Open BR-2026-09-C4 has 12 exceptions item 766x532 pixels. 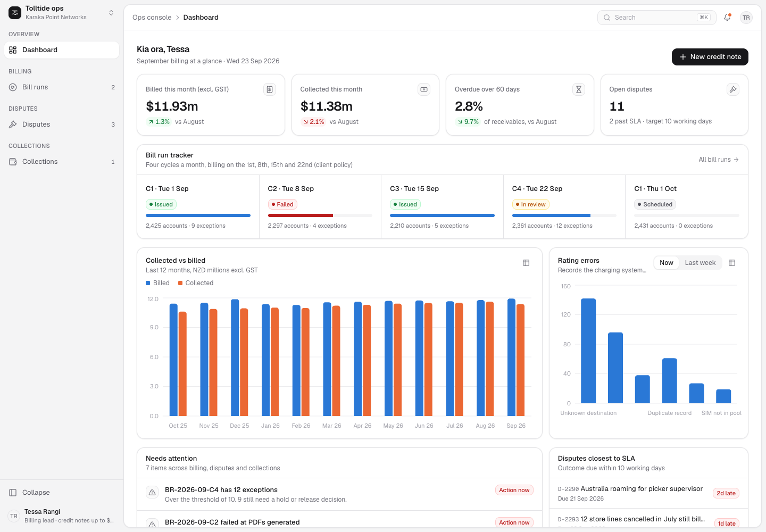point(339,494)
